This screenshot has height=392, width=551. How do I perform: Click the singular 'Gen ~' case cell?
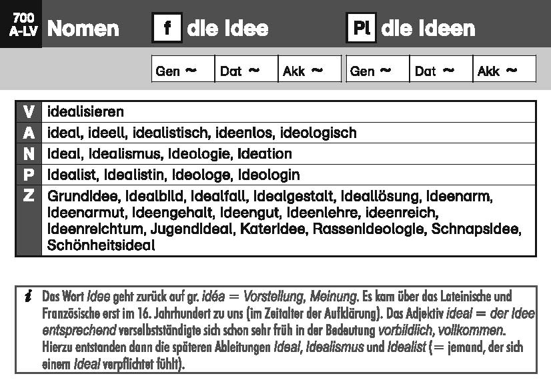point(183,69)
